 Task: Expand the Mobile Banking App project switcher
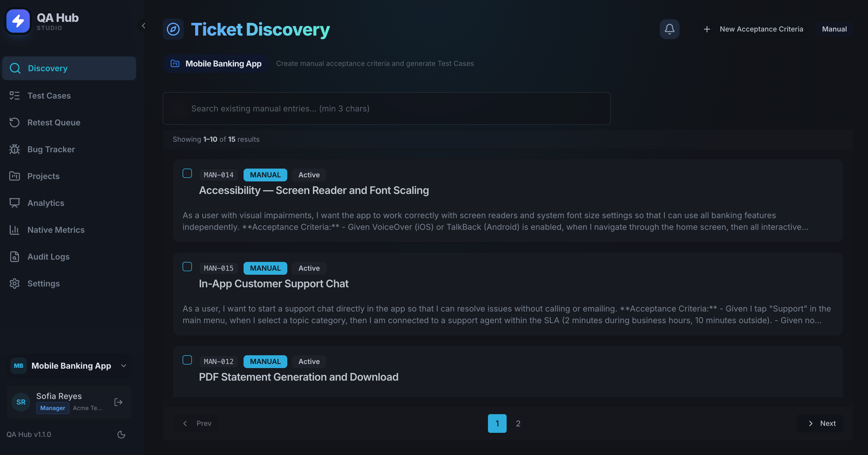[x=69, y=366]
